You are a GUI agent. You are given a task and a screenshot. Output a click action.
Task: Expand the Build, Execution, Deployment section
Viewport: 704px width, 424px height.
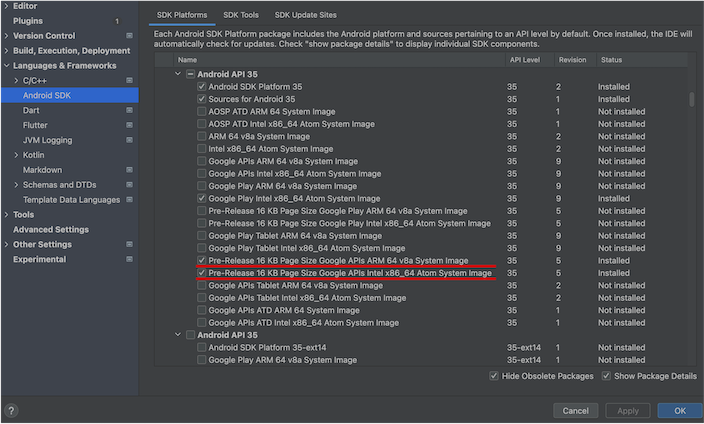pos(7,50)
